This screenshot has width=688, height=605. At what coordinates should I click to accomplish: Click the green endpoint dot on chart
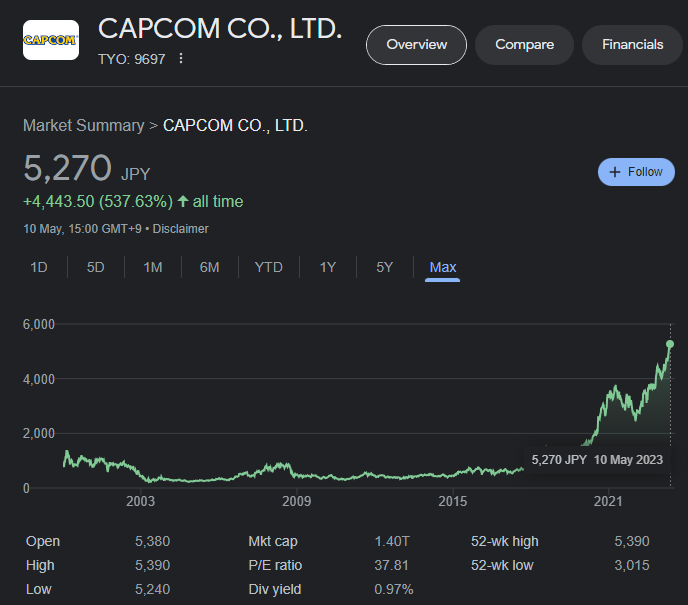[x=670, y=344]
